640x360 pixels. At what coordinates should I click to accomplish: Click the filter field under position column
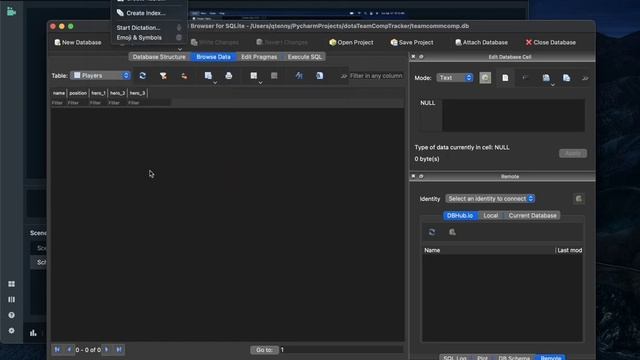tap(78, 103)
